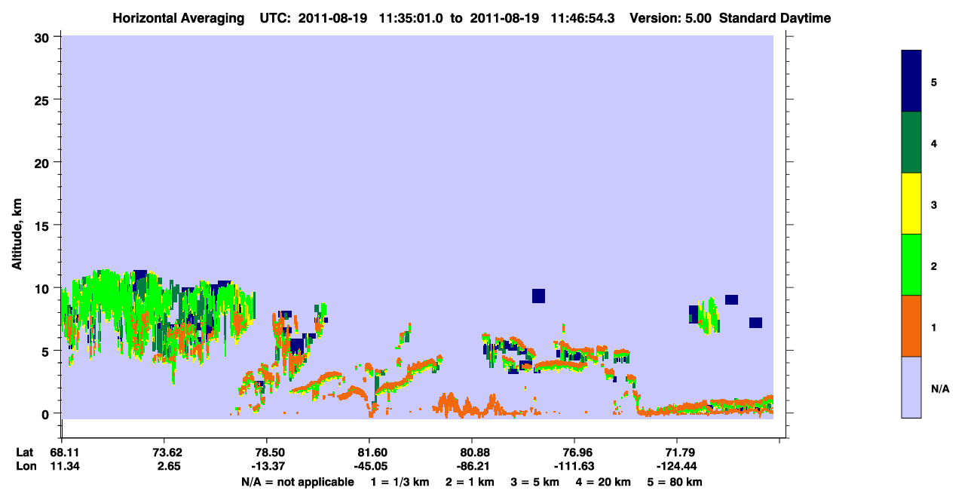The image size is (980, 503).
Task: Click the altitude tick label 20
Action: [44, 162]
